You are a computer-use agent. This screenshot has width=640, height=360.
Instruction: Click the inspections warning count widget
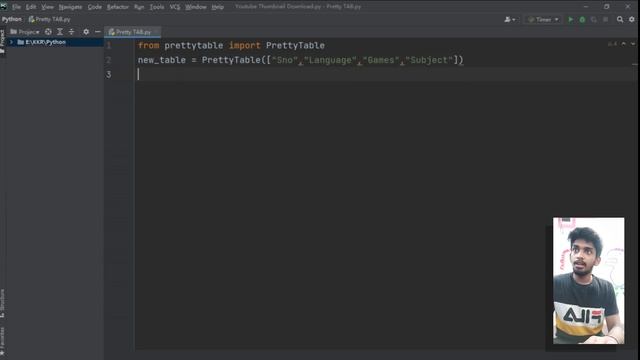click(612, 44)
